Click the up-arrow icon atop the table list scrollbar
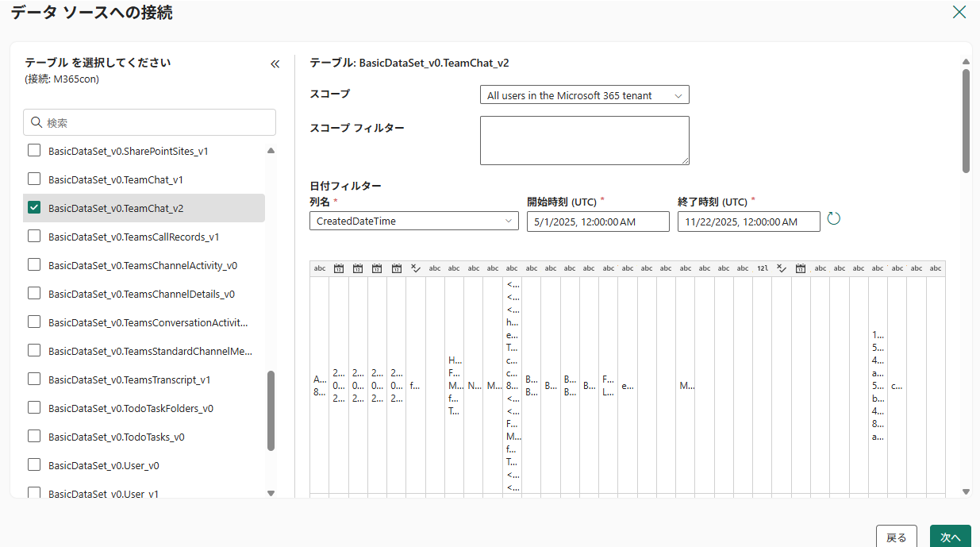Viewport: 980px width, 547px height. pos(271,150)
